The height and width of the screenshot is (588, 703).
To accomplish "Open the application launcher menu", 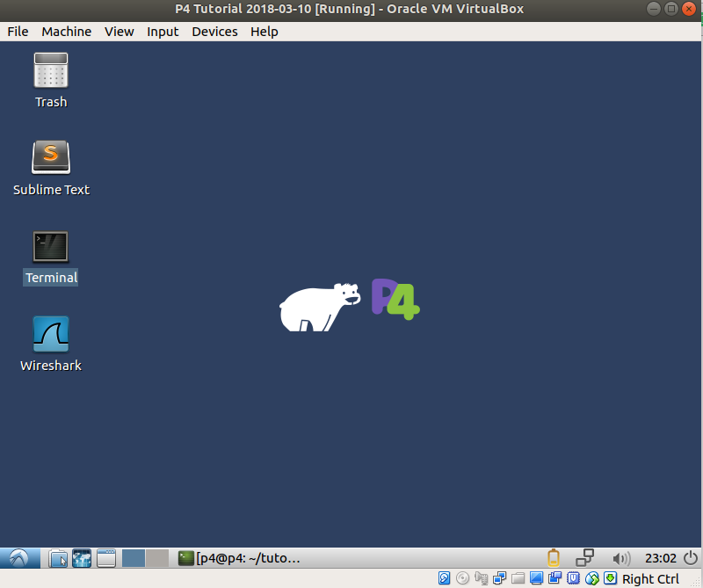I will click(18, 557).
